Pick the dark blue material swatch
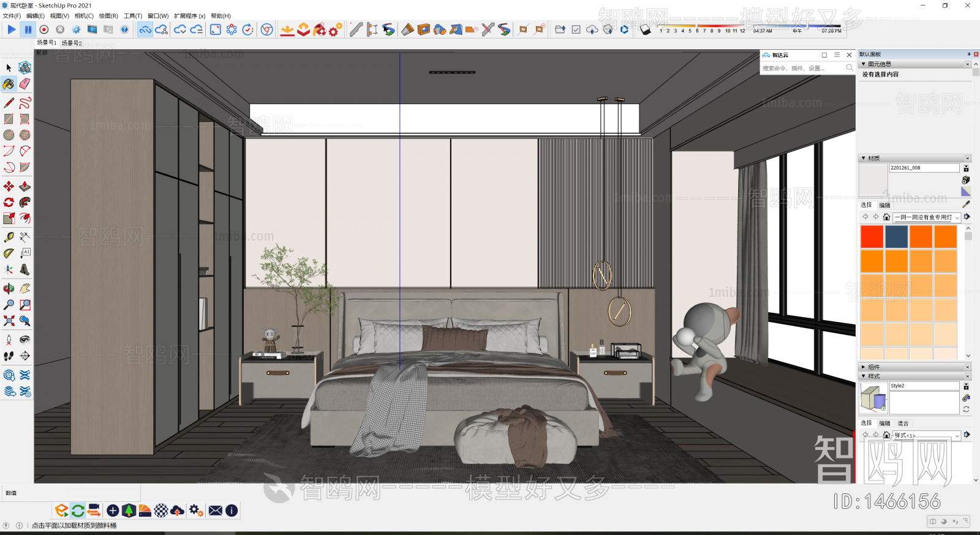980x535 pixels. point(896,237)
